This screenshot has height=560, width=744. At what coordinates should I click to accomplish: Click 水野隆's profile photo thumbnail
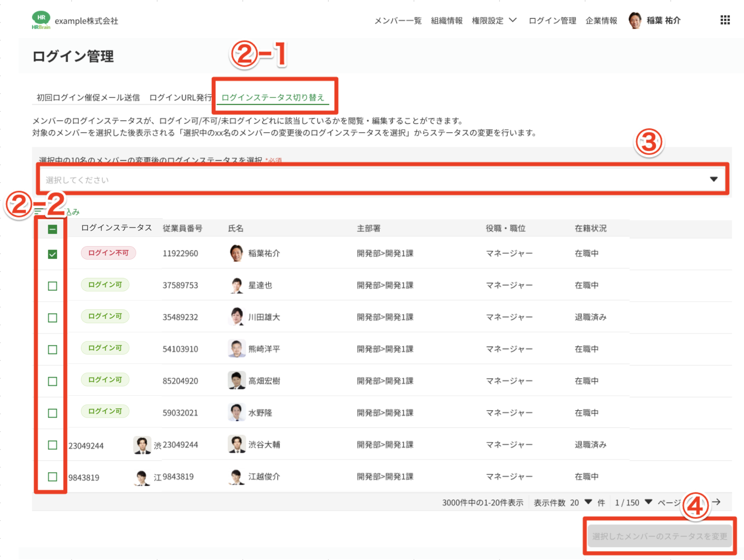(236, 412)
